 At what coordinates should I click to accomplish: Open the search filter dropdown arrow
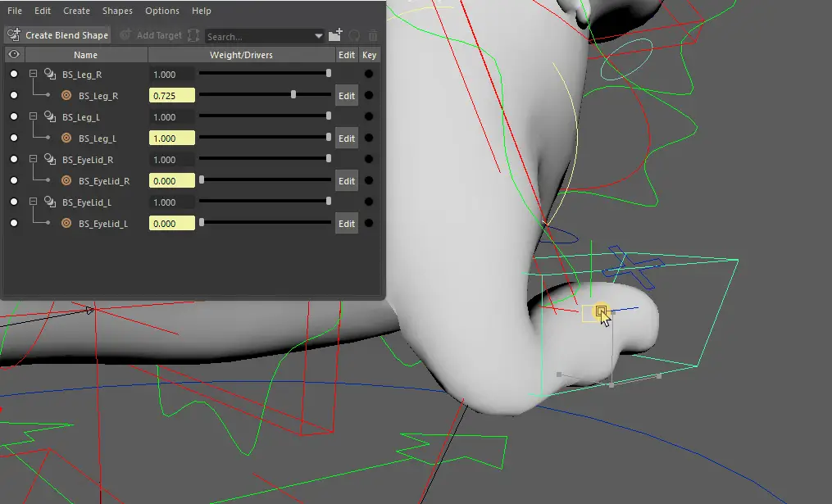319,36
